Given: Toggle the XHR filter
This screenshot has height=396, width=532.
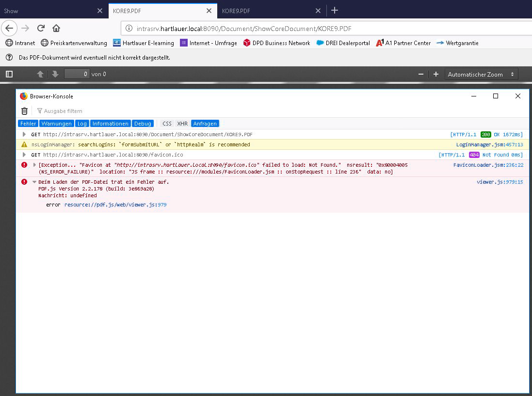Looking at the screenshot, I should pos(182,124).
